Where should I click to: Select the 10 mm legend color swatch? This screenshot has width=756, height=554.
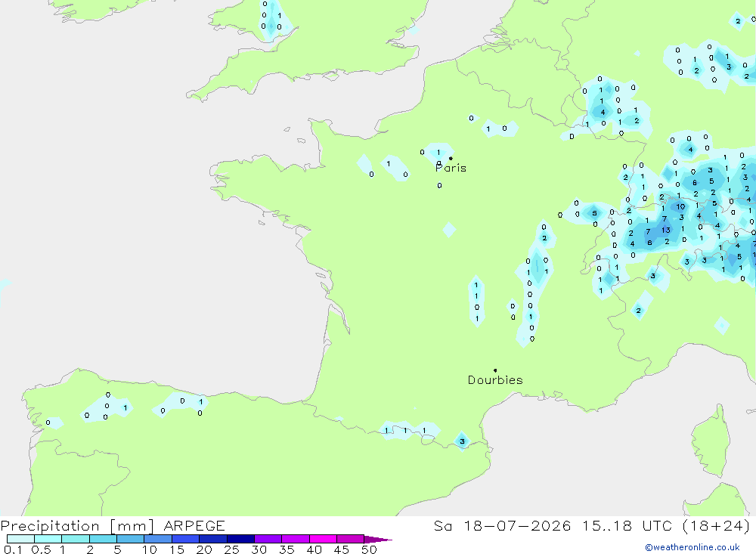[x=158, y=539]
